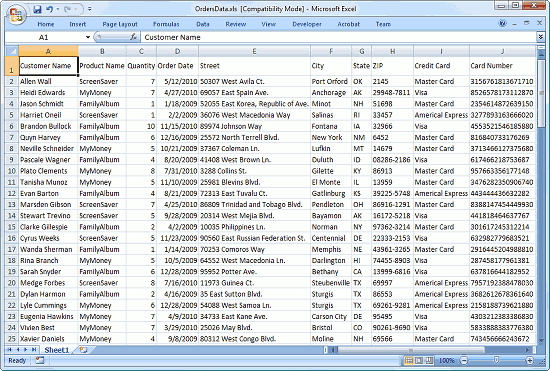This screenshot has height=371, width=550.
Task: Open the Excel Help question mark icon
Action: click(x=503, y=23)
